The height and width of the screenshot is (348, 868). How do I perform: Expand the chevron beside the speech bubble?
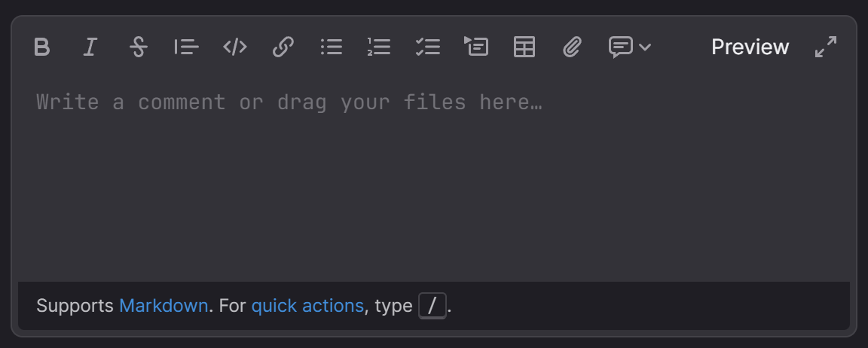click(x=644, y=47)
